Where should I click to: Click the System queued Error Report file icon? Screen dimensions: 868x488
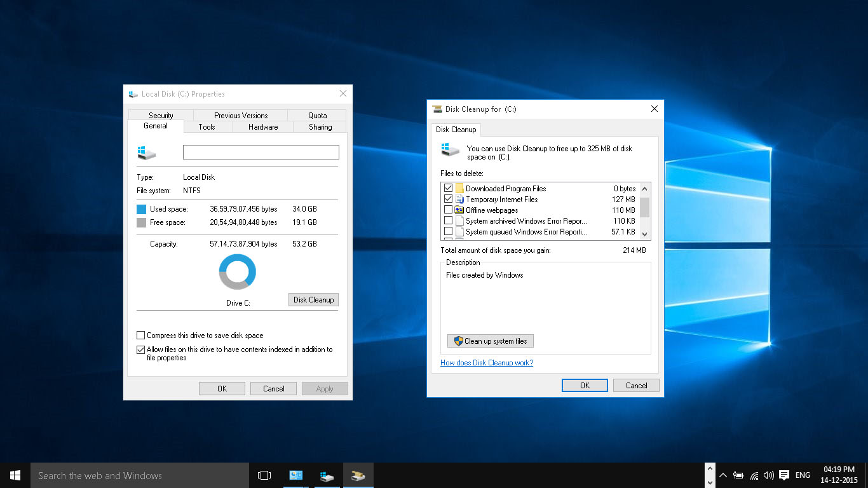pyautogui.click(x=459, y=232)
